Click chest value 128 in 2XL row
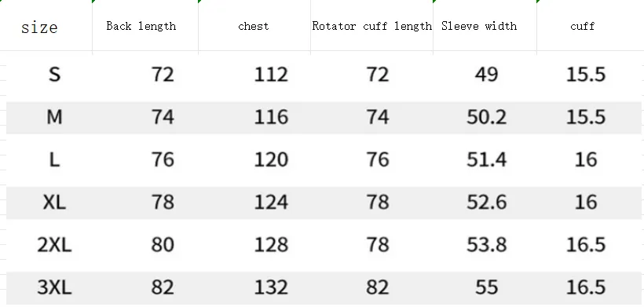This screenshot has height=307, width=644. [271, 245]
